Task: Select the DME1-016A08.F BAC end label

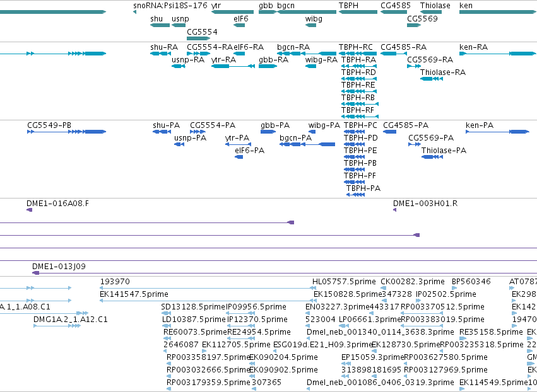Action: [x=57, y=204]
